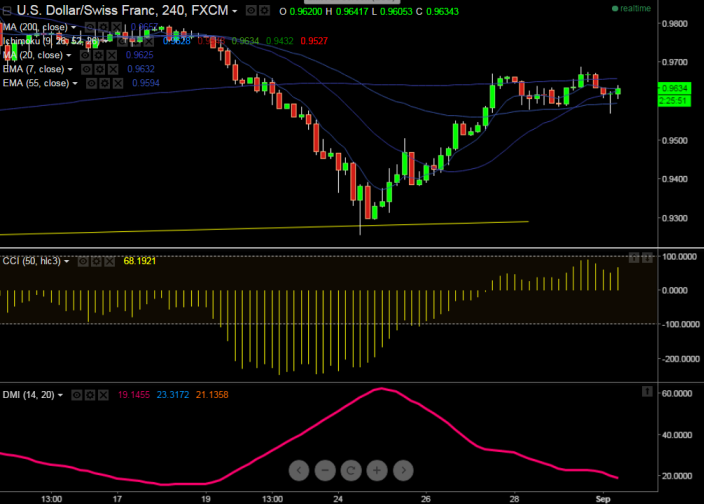Open EMA (55, close) settings gear

coord(105,83)
